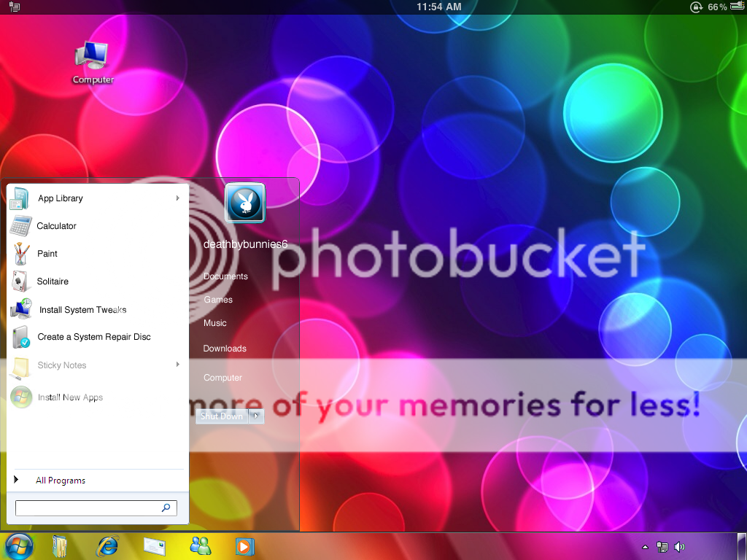
Task: Show hidden tray icons arrow
Action: tap(645, 547)
